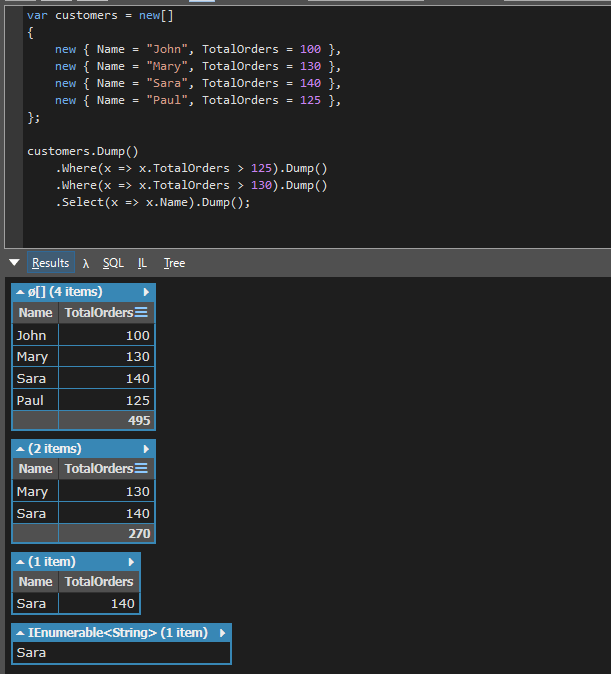Select the 100 value cell
The height and width of the screenshot is (674, 611).
click(x=106, y=335)
